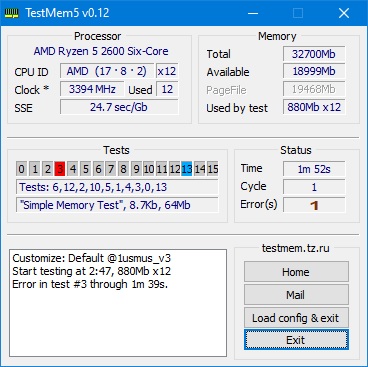The width and height of the screenshot is (368, 367).
Task: Click the Total memory 32700Mb value
Action: 314,54
